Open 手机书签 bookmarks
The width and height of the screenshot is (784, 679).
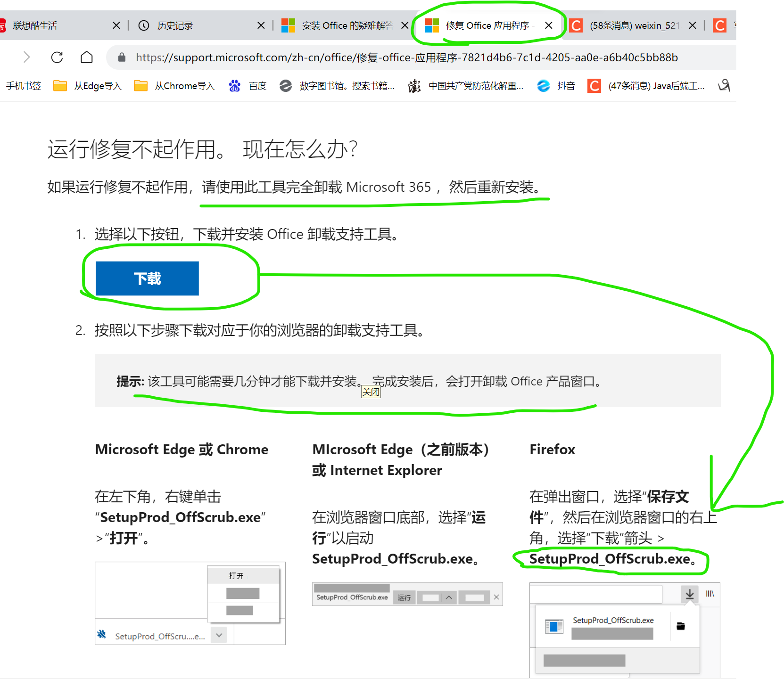tap(24, 86)
